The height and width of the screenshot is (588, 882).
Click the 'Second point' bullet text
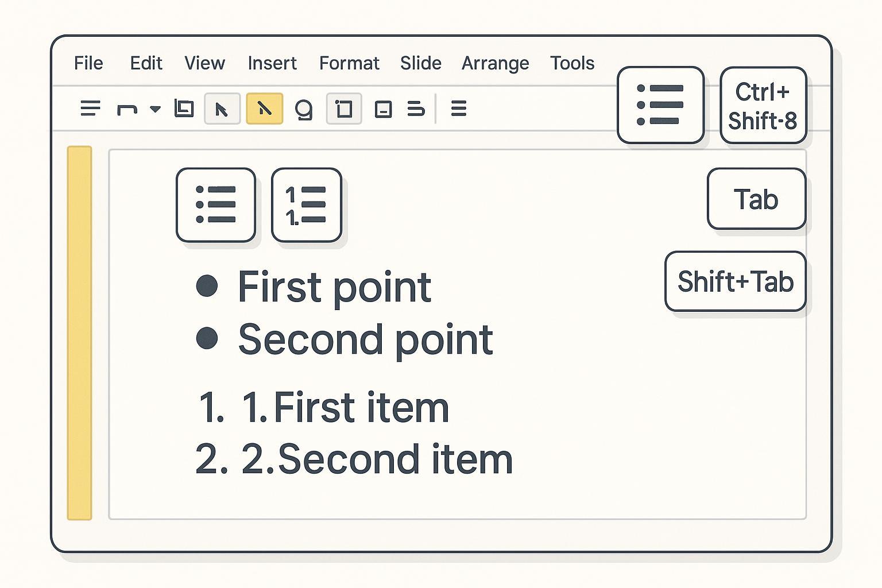click(365, 339)
